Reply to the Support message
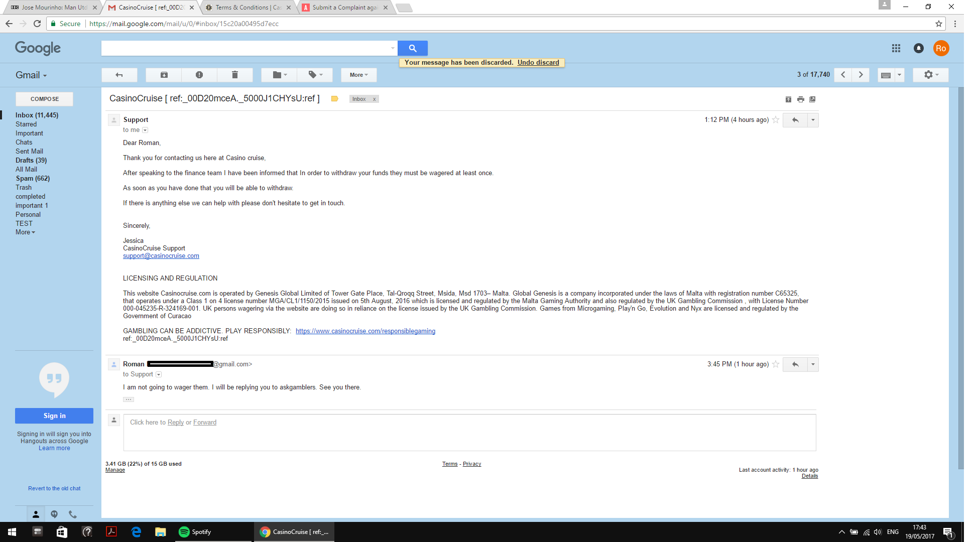This screenshot has height=542, width=980. [795, 120]
